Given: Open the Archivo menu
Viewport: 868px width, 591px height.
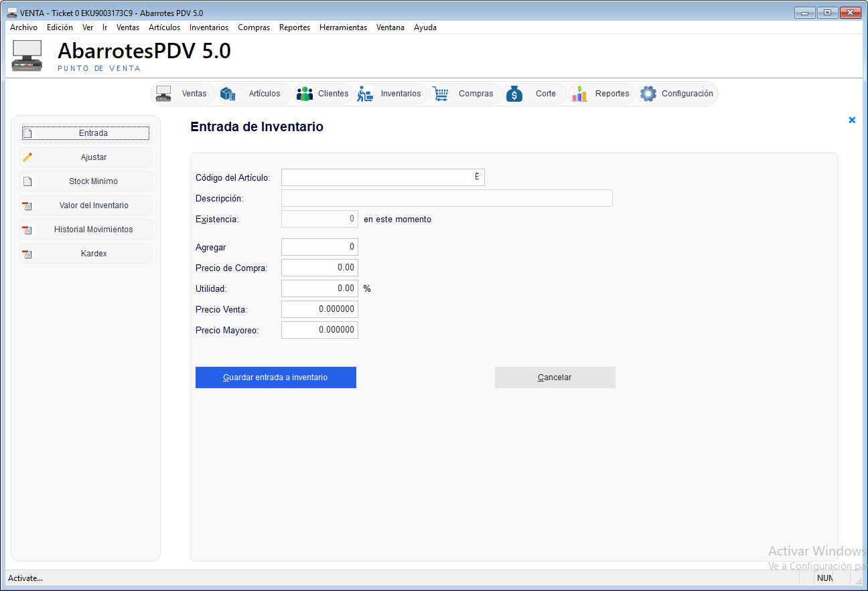Looking at the screenshot, I should (x=24, y=27).
